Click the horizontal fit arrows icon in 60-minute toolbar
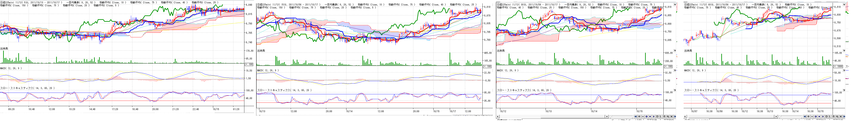Image resolution: width=868 pixels, height=135 pixels. coord(816,116)
